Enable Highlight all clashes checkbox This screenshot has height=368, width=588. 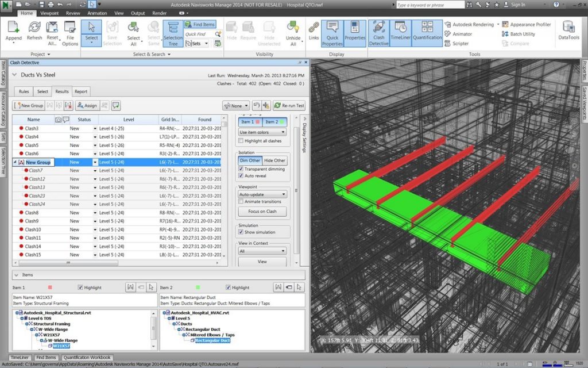(241, 141)
